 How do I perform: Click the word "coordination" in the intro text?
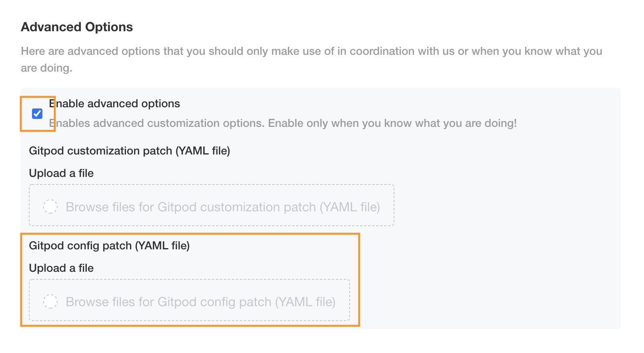pos(382,51)
